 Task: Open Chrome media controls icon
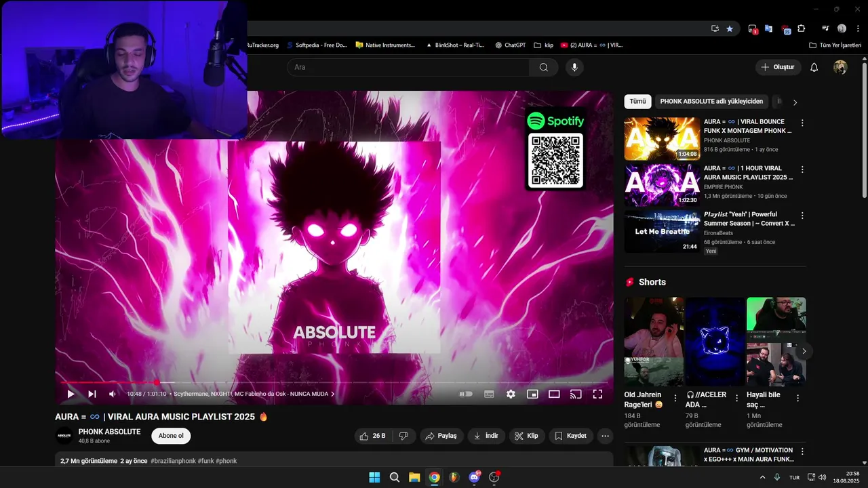coord(825,28)
